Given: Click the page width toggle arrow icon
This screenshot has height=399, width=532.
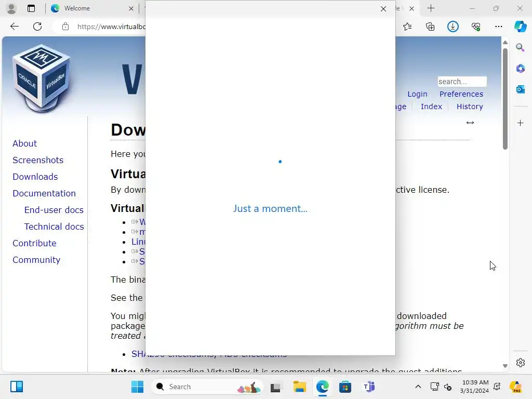Looking at the screenshot, I should (470, 123).
